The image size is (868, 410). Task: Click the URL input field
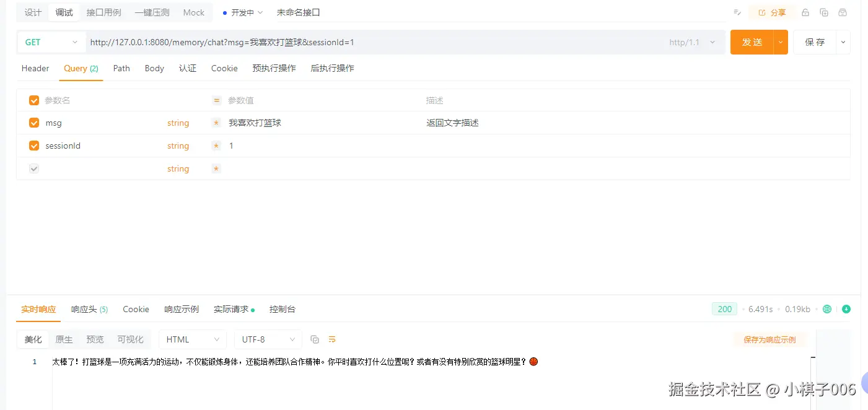[375, 42]
